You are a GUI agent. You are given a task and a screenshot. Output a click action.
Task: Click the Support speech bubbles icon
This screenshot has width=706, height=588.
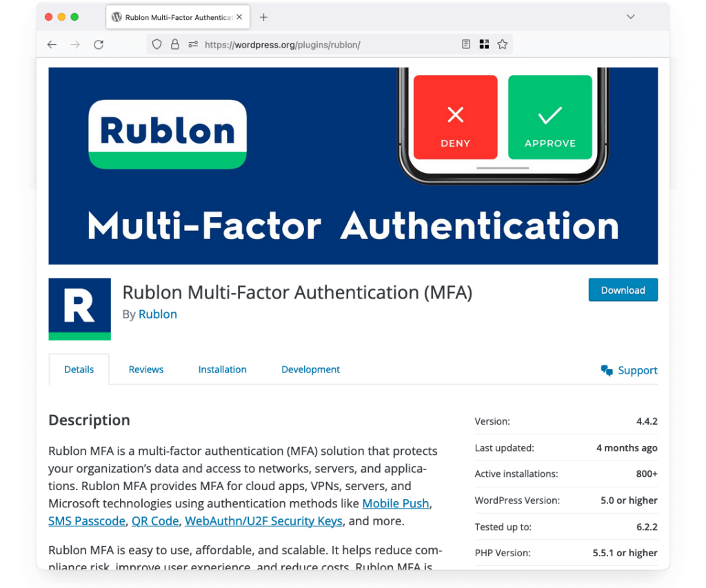607,370
